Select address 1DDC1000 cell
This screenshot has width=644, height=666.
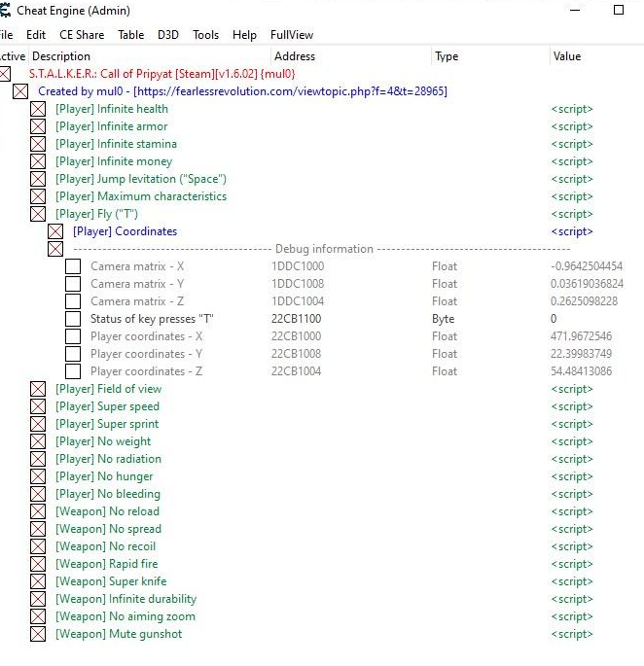tap(298, 266)
